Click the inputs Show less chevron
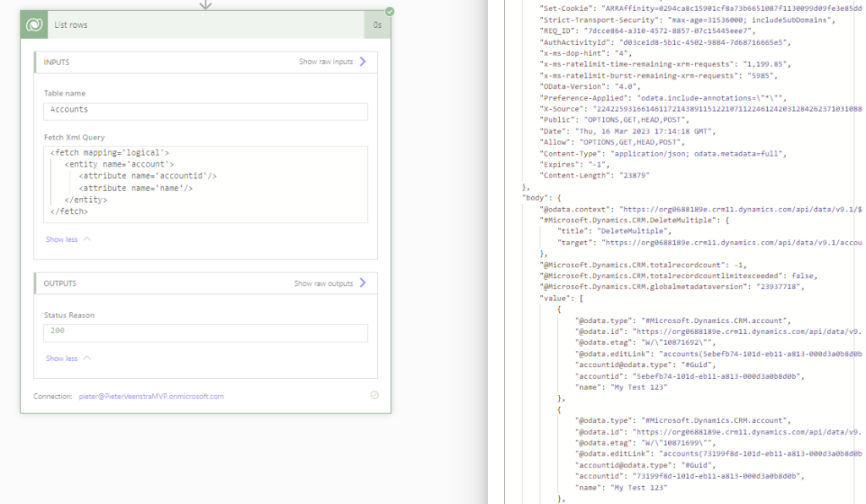The height and width of the screenshot is (504, 866). point(87,239)
